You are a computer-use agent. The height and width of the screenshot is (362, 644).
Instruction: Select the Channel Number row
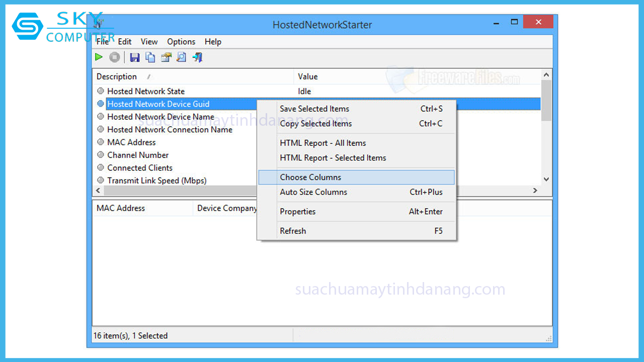tap(138, 155)
